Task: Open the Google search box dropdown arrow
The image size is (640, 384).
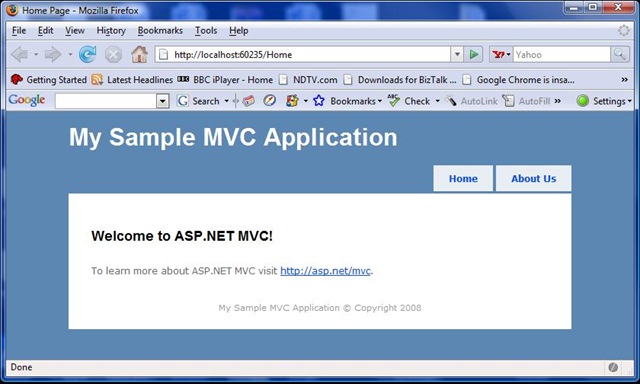Action: click(162, 101)
